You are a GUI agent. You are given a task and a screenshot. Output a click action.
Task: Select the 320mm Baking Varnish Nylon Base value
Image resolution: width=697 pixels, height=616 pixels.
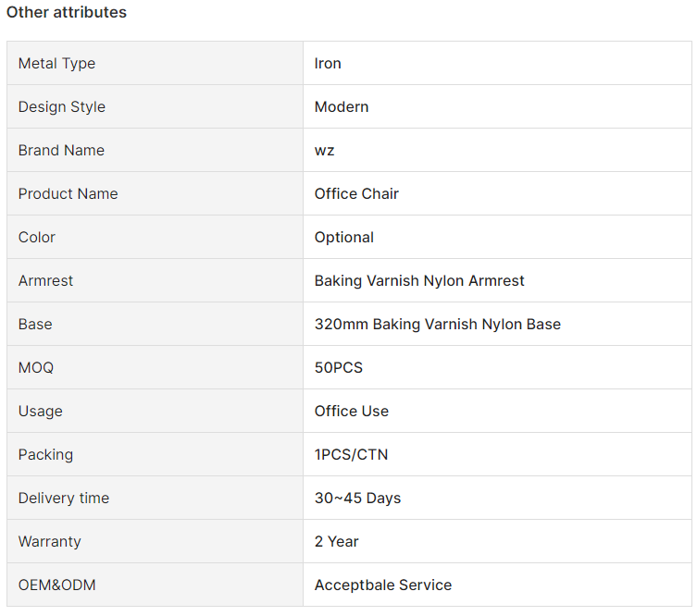coord(438,325)
